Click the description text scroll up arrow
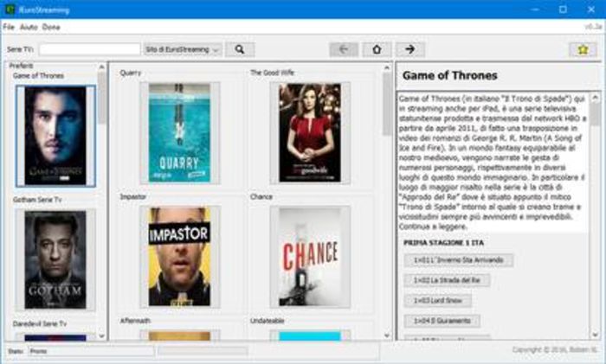The image size is (606, 364). (596, 98)
